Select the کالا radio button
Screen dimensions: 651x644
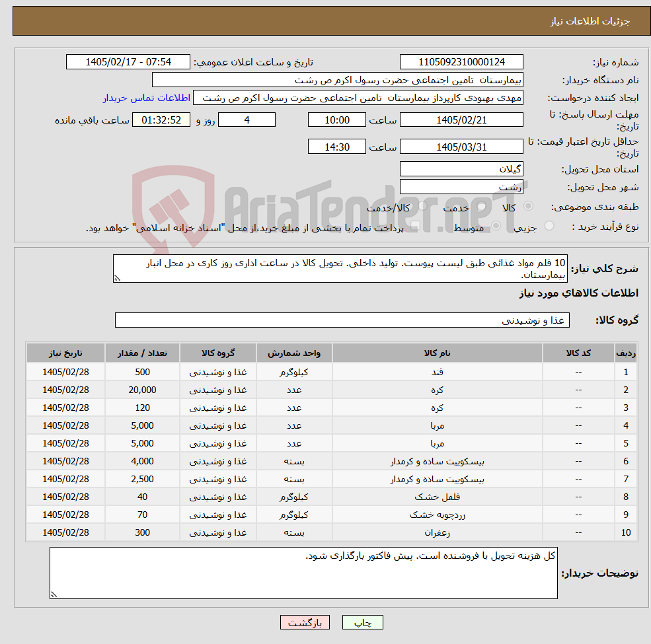click(529, 206)
